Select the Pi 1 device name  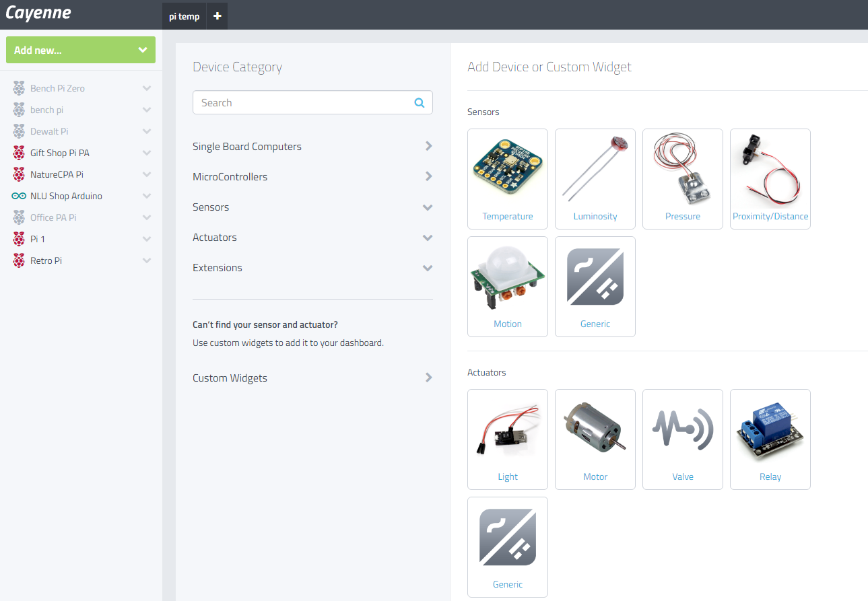coord(38,239)
